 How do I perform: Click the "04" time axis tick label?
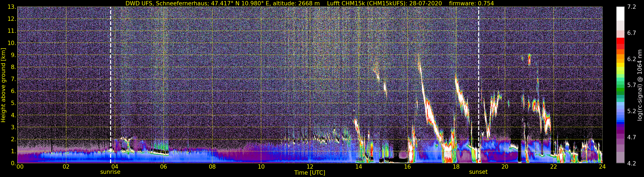coord(115,167)
